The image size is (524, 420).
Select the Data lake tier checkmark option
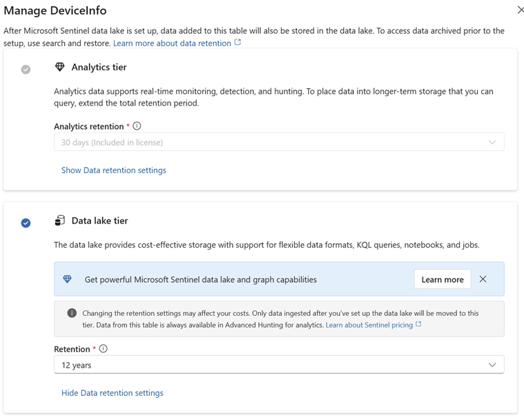(x=26, y=223)
